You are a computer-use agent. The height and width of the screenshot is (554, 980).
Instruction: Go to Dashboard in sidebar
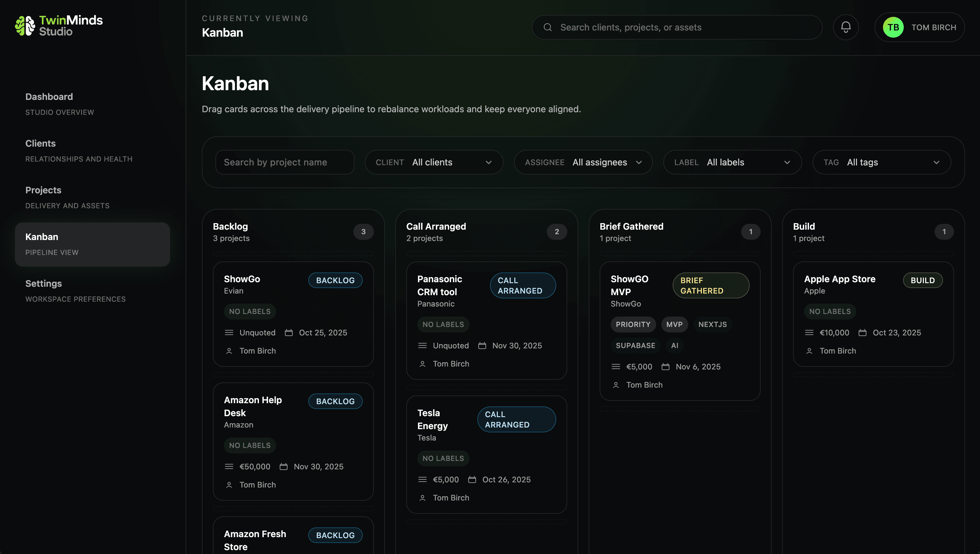click(x=49, y=97)
